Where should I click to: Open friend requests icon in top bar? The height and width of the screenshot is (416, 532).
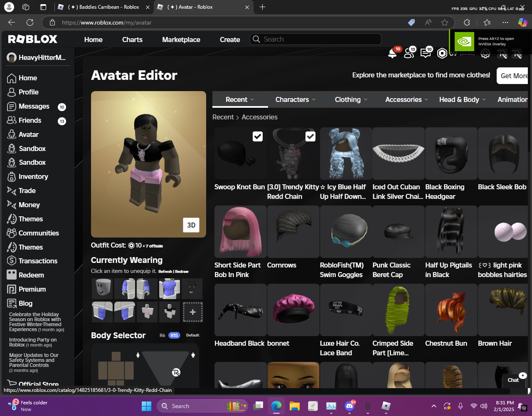[409, 53]
